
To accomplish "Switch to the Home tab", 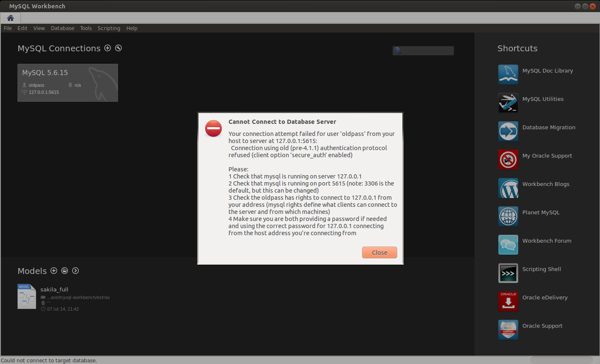I will point(10,18).
